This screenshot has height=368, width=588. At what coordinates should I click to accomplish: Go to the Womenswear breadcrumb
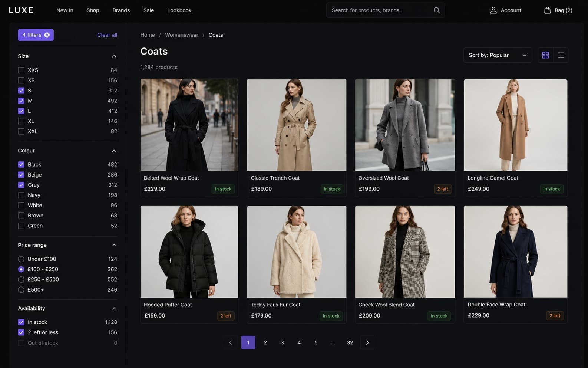[x=182, y=35]
